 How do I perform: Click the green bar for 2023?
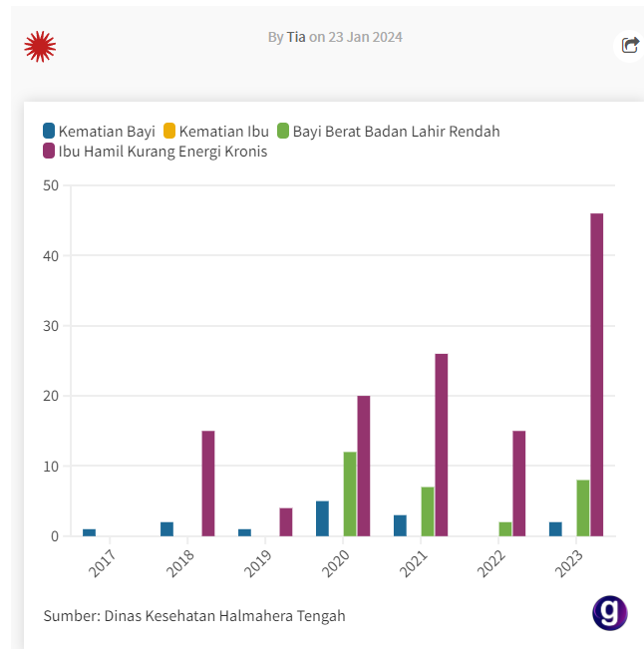tap(582, 507)
